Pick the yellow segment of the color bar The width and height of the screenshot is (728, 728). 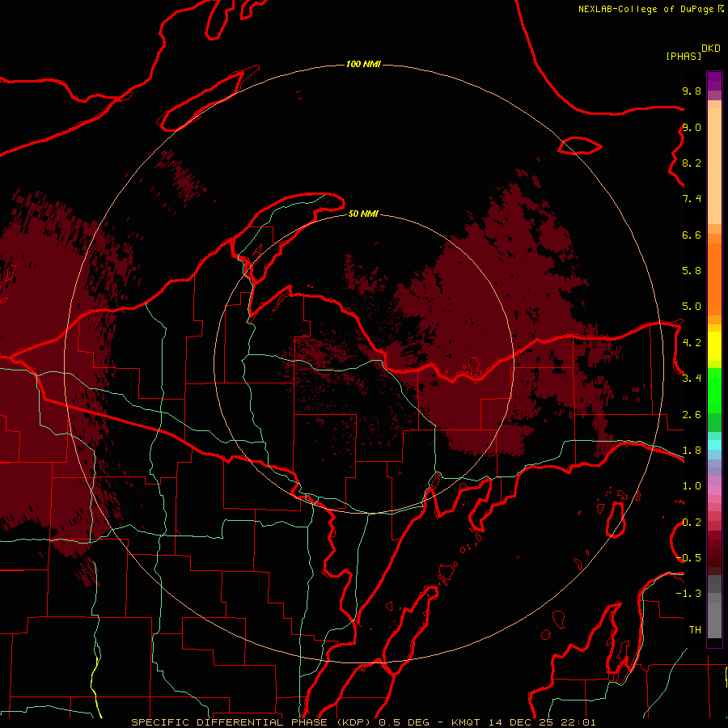tap(714, 346)
